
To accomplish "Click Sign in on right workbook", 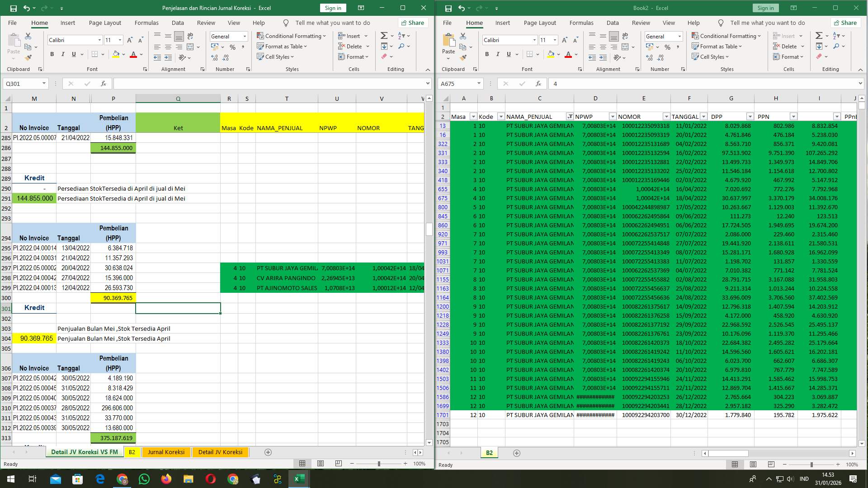I will (765, 8).
